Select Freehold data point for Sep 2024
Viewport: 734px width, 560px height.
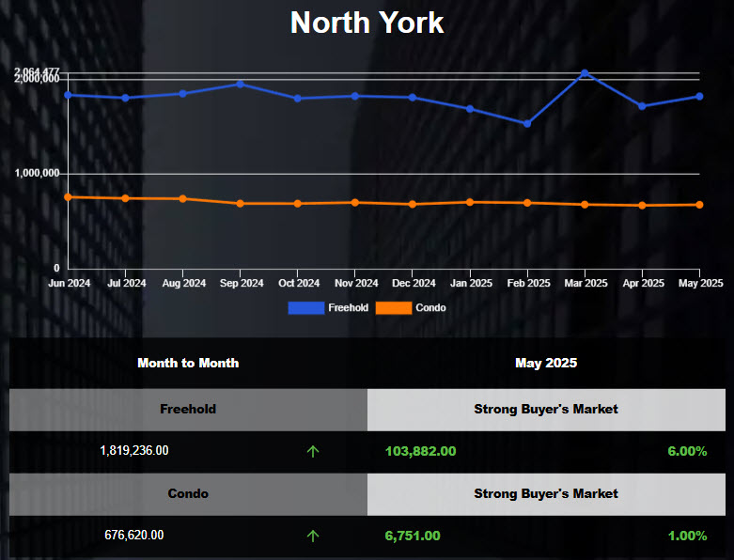pyautogui.click(x=241, y=84)
